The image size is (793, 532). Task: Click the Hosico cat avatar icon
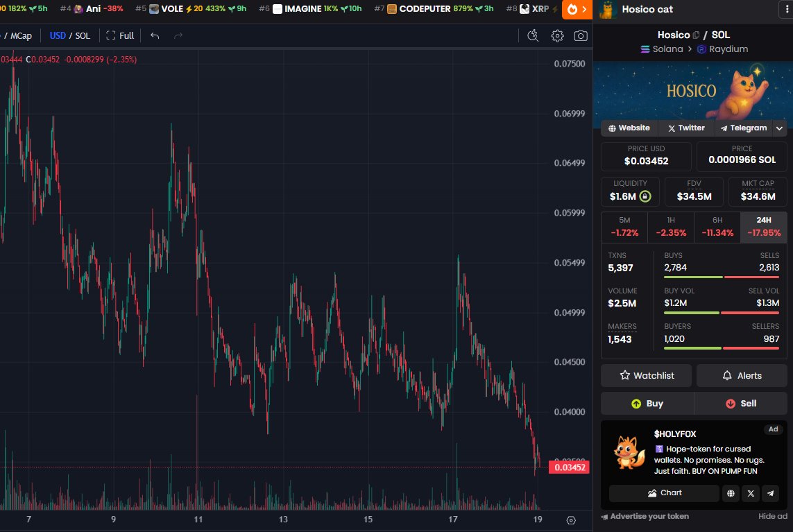(607, 10)
